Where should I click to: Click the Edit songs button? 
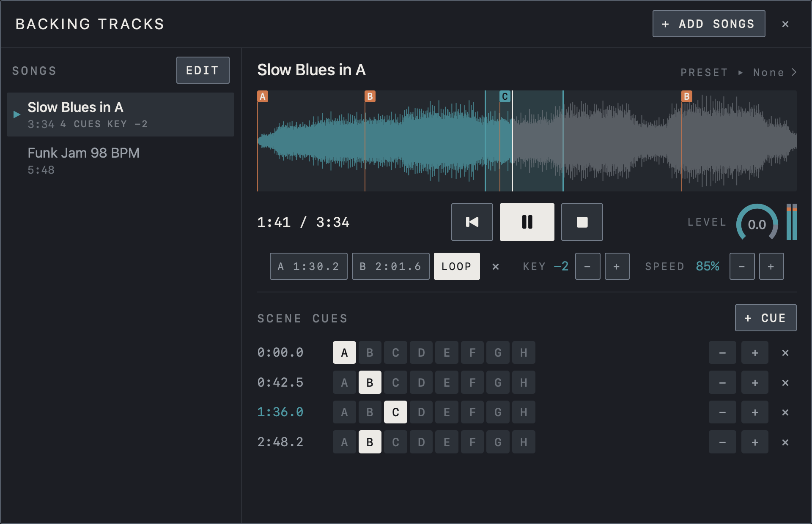tap(203, 70)
